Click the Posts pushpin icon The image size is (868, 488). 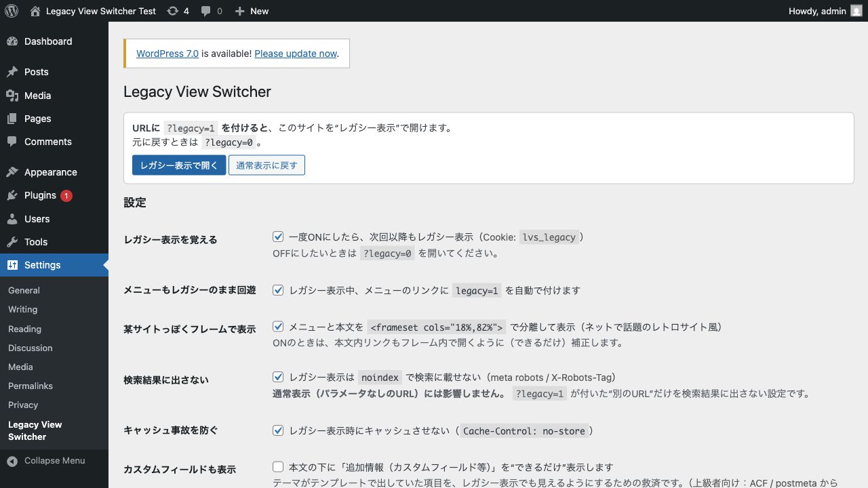coord(12,72)
